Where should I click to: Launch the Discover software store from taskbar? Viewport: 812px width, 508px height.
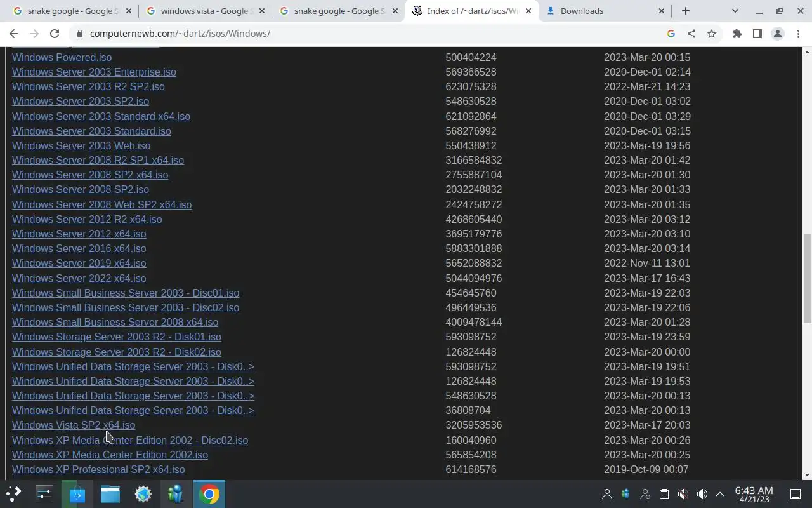click(77, 494)
